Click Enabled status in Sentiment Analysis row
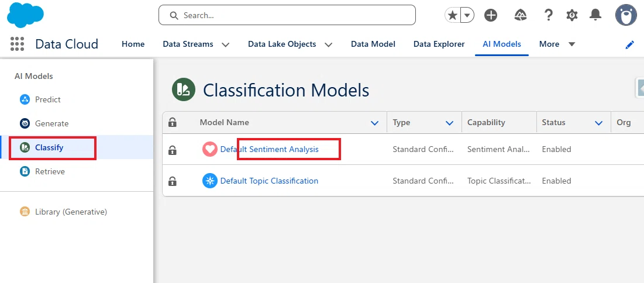This screenshot has width=644, height=283. pyautogui.click(x=556, y=149)
